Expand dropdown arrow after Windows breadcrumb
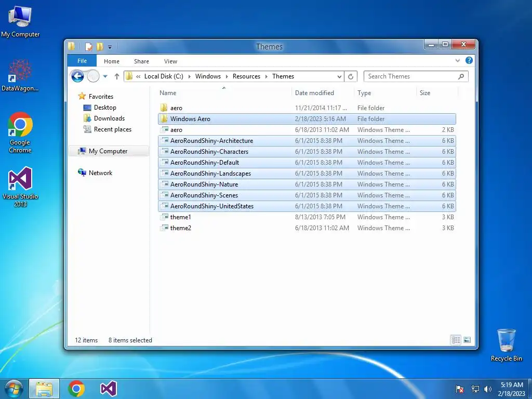Screen dimensions: 532x399 (227, 77)
